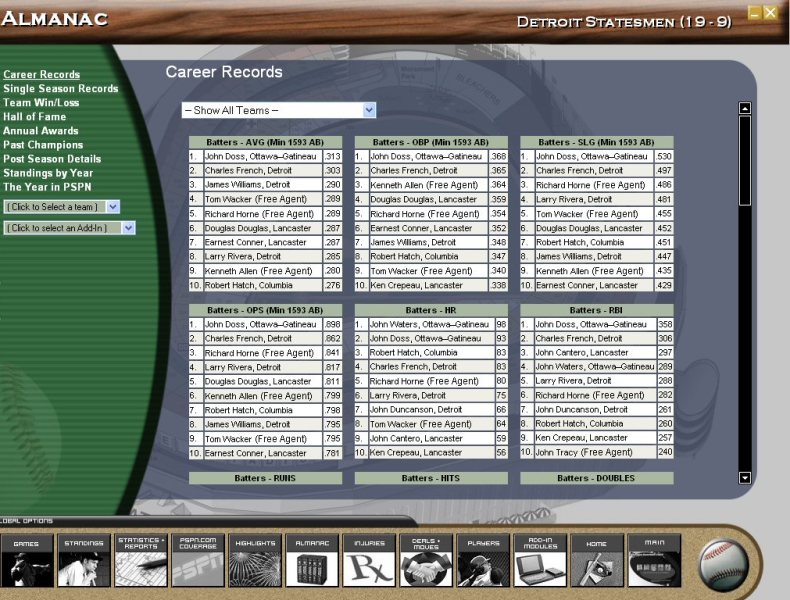790x600 pixels.
Task: Open PSPN.com Coverage icon
Action: [x=198, y=560]
